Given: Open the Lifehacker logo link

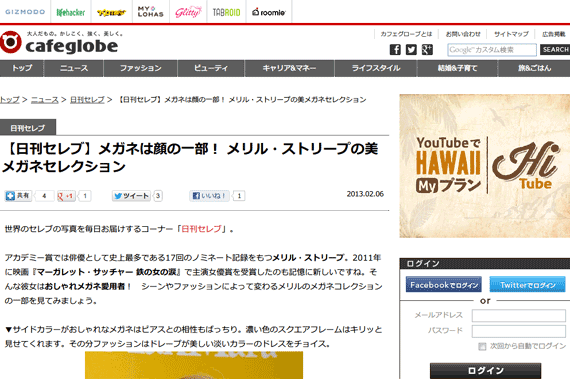Looking at the screenshot, I should (x=71, y=12).
